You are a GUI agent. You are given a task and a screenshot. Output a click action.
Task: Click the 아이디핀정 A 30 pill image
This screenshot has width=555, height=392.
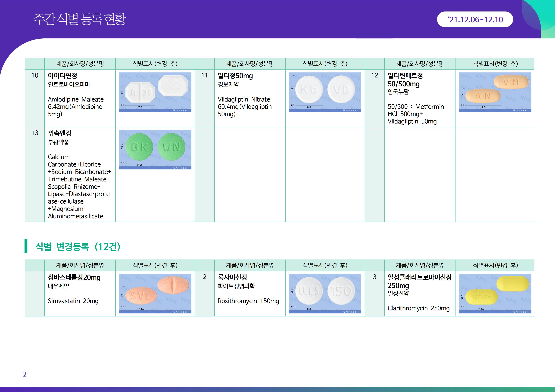pyautogui.click(x=155, y=92)
